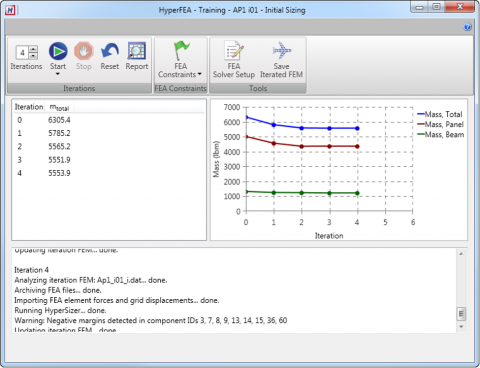Click the Stop hand icon
This screenshot has height=368, width=480.
pyautogui.click(x=83, y=51)
